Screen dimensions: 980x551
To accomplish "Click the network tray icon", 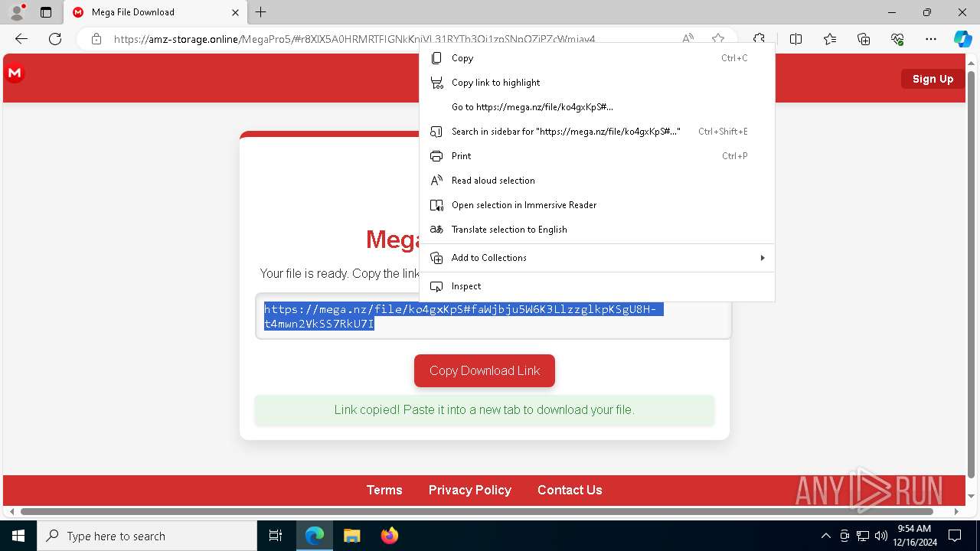I will coord(863,536).
